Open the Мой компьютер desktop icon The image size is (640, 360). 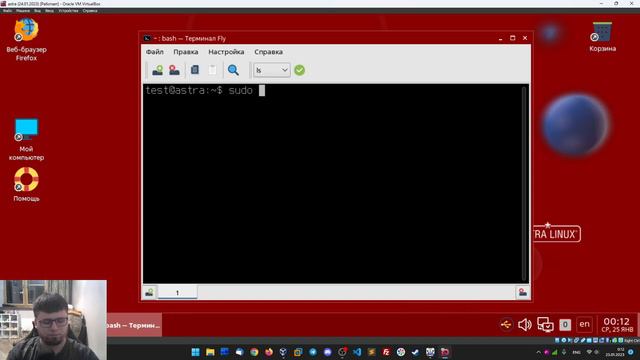pos(27,139)
